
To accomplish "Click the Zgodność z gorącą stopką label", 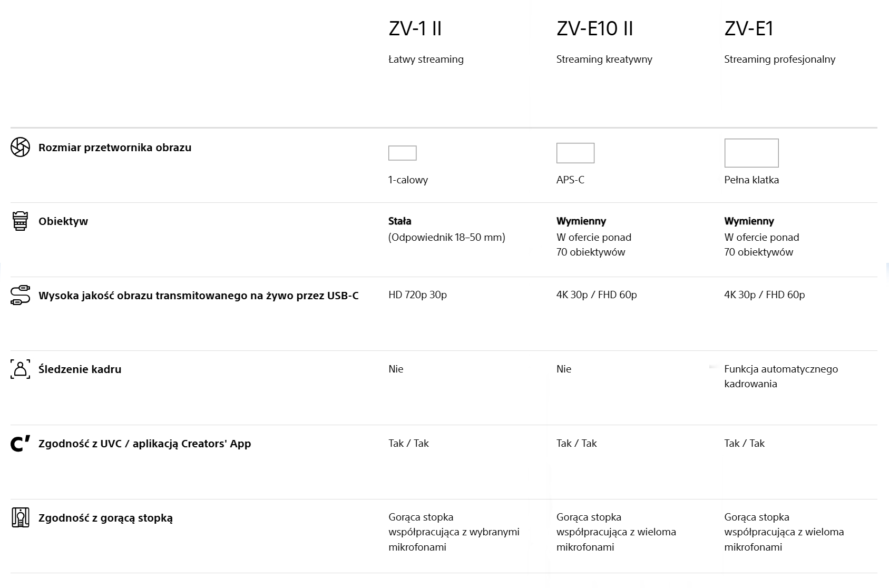I will (x=105, y=518).
